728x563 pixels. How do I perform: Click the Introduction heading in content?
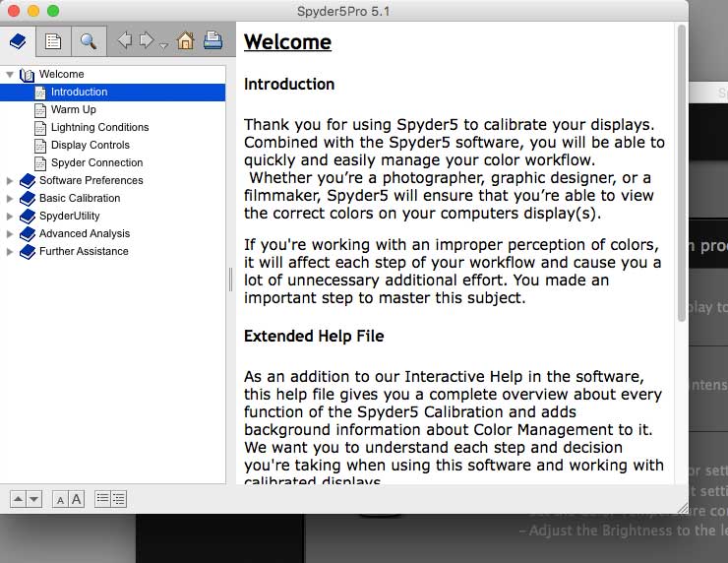[x=289, y=84]
